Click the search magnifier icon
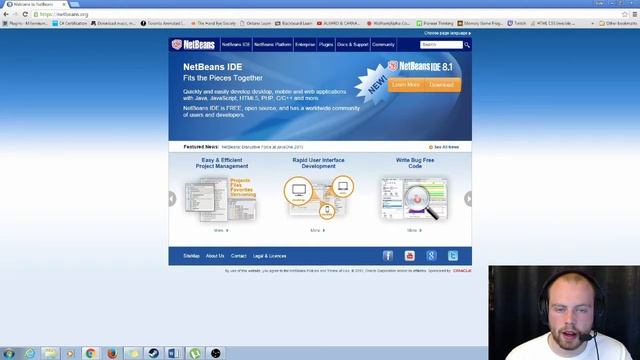This screenshot has height=360, width=640. point(467,45)
